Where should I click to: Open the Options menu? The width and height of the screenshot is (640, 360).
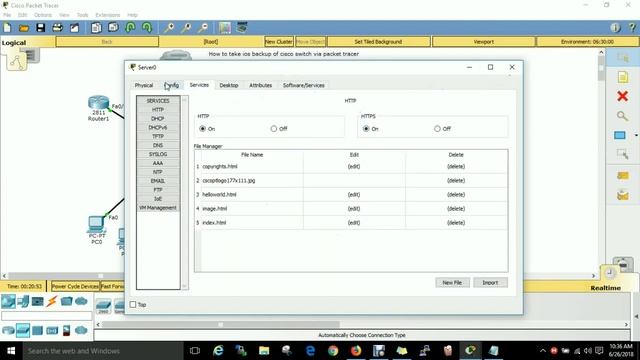tap(43, 15)
